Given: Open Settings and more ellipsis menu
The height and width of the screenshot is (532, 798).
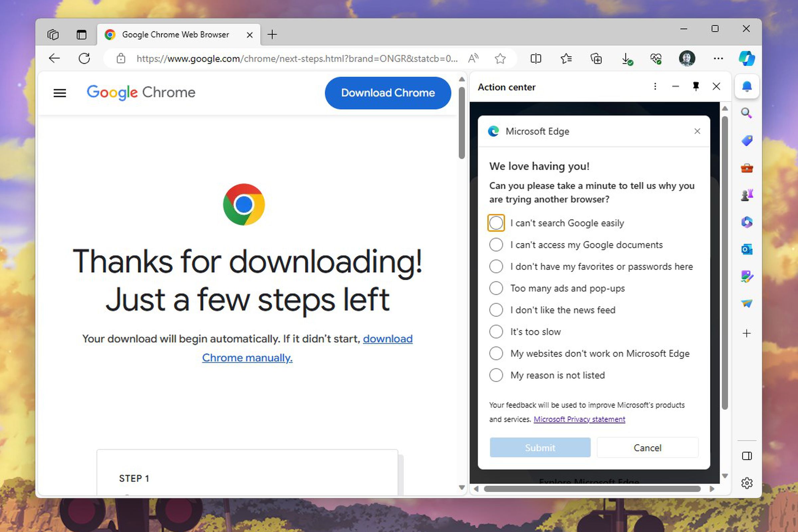Looking at the screenshot, I should click(x=718, y=59).
